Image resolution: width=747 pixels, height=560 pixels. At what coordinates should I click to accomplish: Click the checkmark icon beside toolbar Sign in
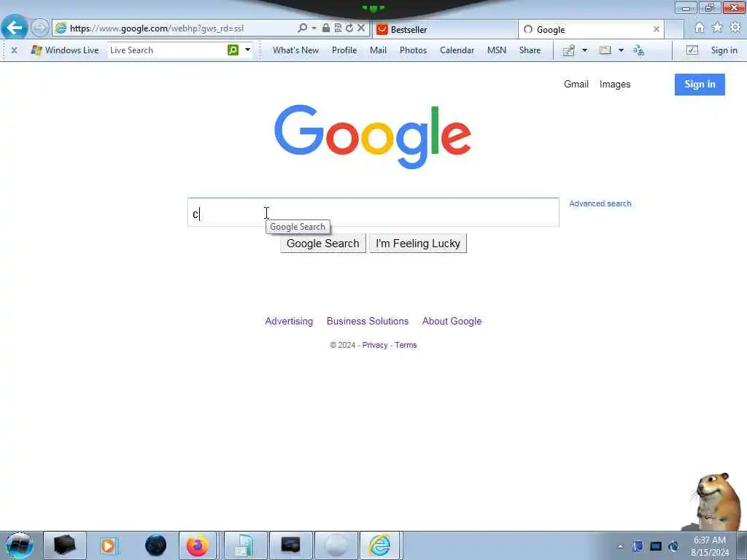(692, 50)
